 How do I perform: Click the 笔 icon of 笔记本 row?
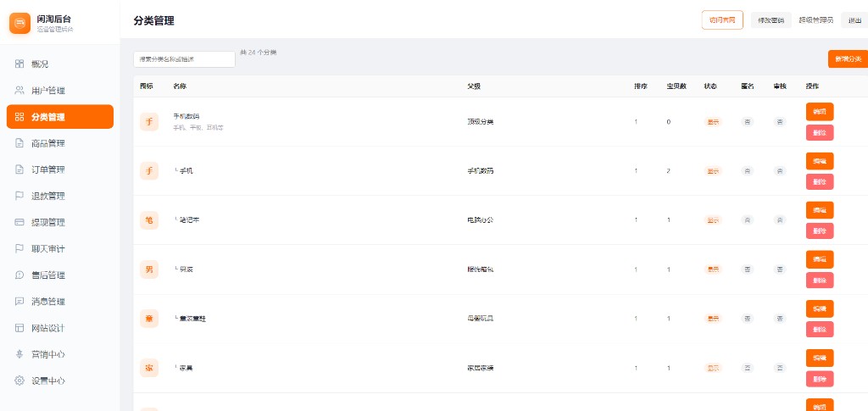(149, 220)
